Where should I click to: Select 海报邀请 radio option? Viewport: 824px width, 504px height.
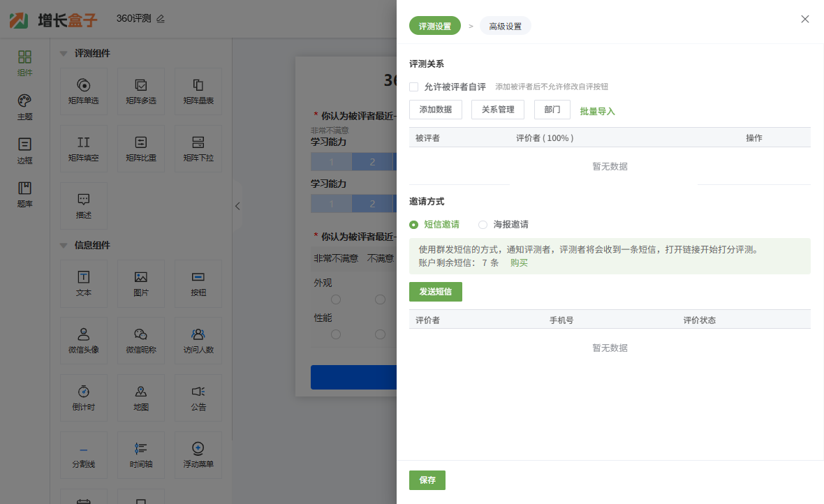tap(483, 224)
